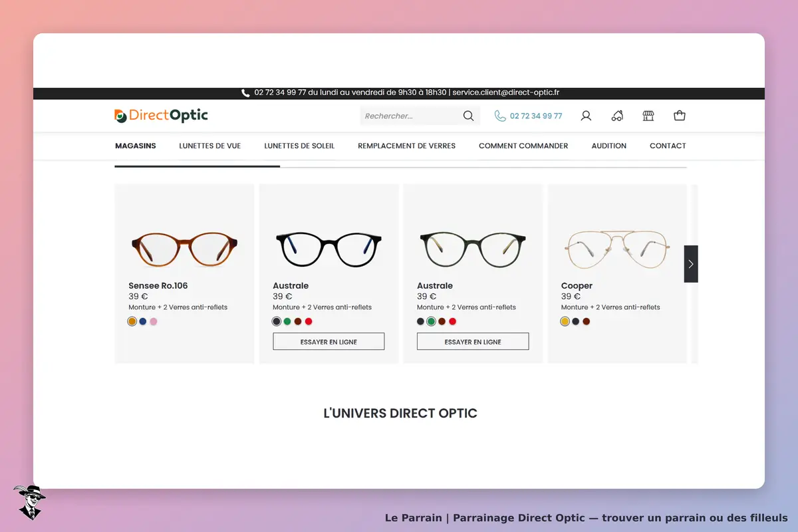Open the Cooper aviator glasses image

[617, 249]
